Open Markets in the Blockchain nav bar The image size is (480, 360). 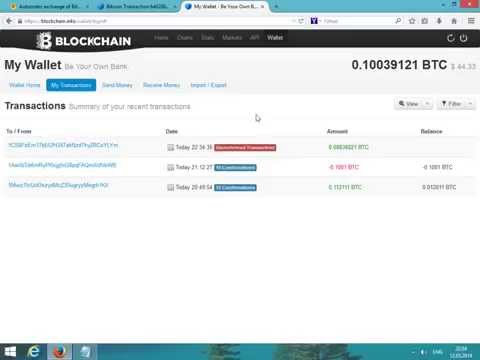232,38
